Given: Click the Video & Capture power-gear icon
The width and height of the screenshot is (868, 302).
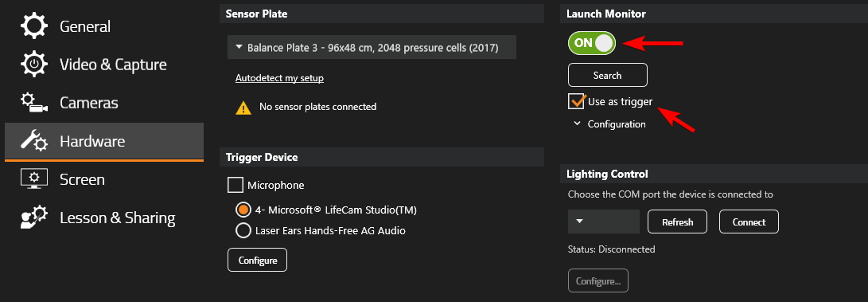Looking at the screenshot, I should coord(33,65).
